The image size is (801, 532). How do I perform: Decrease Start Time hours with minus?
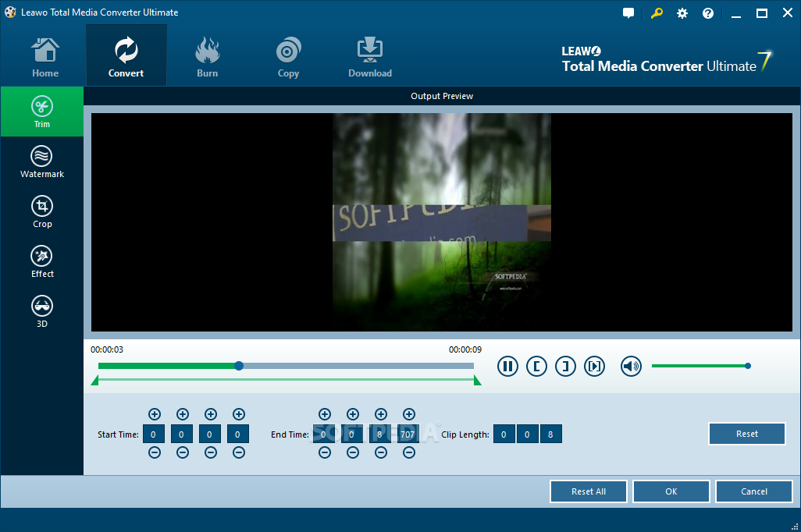tap(155, 452)
